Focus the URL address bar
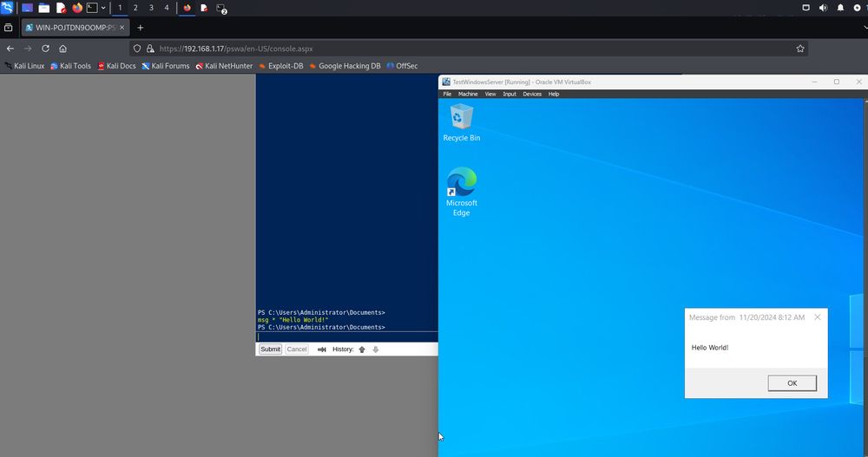 pyautogui.click(x=469, y=49)
